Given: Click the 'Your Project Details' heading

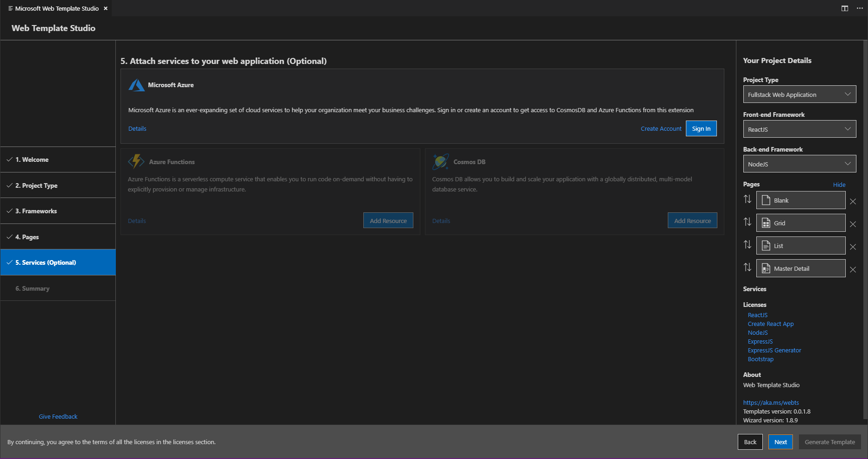Looking at the screenshot, I should [x=777, y=60].
